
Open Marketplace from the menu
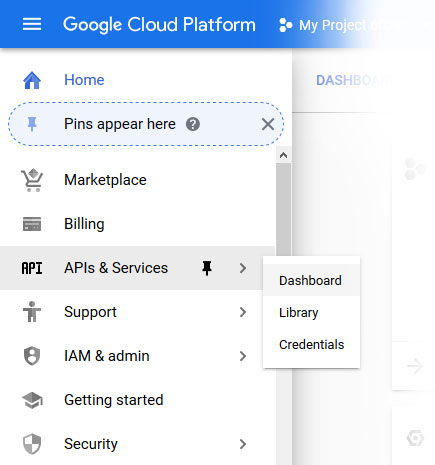[105, 180]
